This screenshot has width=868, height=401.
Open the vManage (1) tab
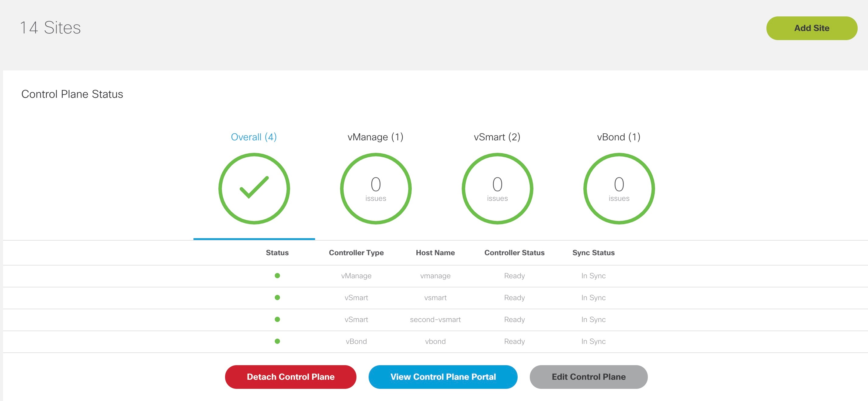375,137
